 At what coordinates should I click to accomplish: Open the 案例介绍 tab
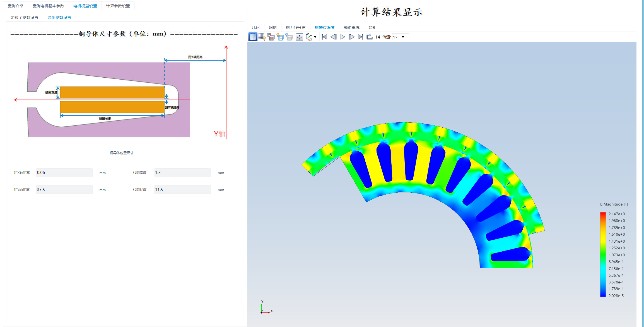[16, 6]
